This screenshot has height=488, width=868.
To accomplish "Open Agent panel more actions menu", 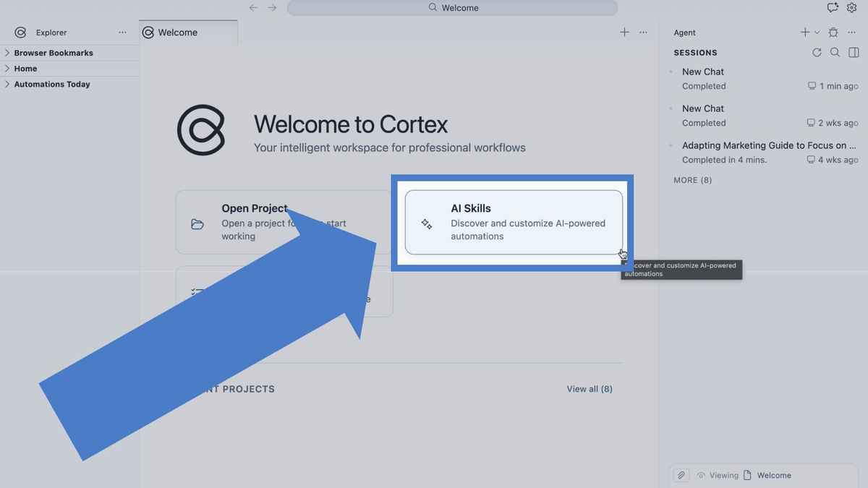I will [x=851, y=33].
